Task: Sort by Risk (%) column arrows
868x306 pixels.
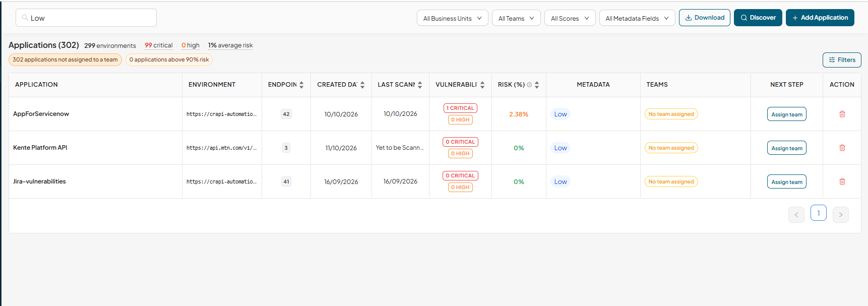Action: pos(537,85)
